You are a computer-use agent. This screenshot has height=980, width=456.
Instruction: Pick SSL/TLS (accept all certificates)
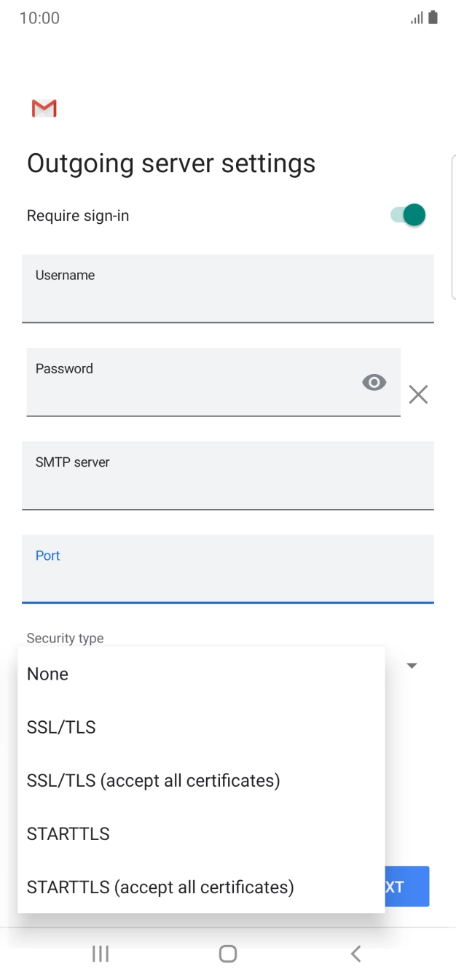coord(154,780)
